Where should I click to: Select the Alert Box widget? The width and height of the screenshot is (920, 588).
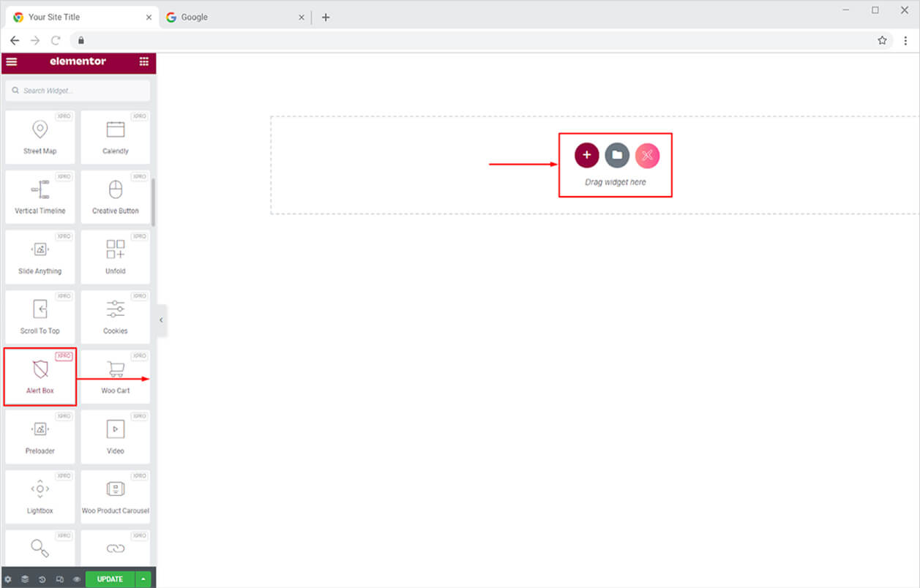[40, 376]
